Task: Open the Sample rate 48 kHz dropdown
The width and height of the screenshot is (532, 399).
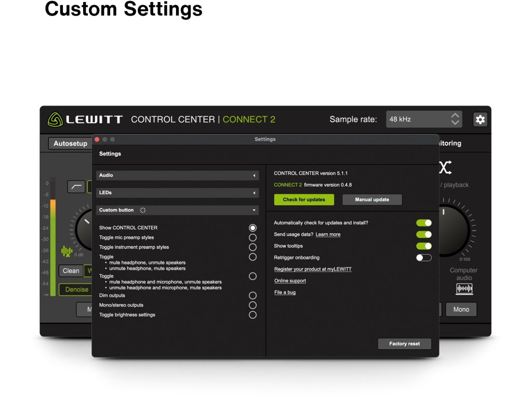Action: tap(424, 119)
